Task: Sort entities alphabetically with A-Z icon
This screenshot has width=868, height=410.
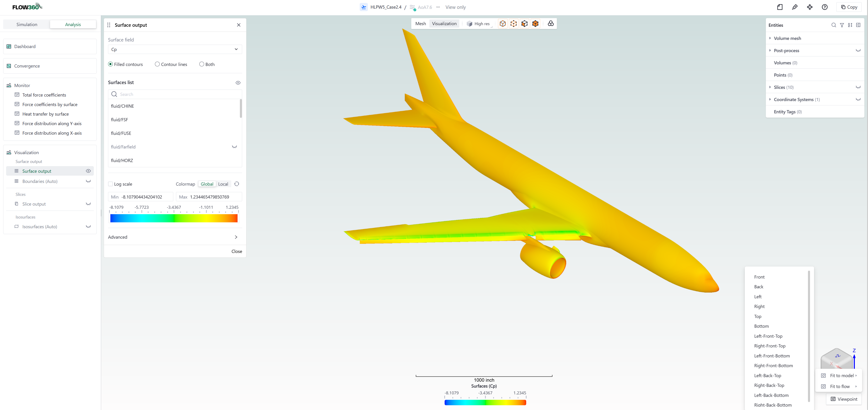Action: [x=850, y=25]
